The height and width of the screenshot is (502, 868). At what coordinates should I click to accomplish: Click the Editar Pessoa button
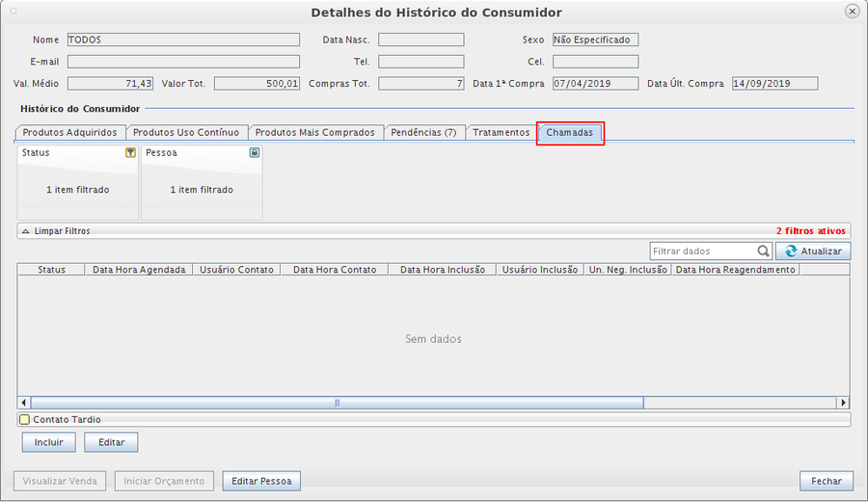point(262,481)
